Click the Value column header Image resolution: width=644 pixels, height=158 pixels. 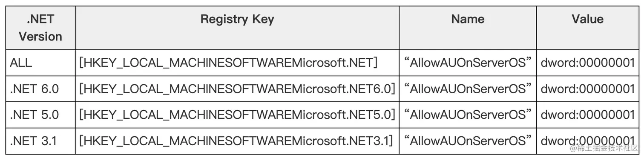(588, 19)
